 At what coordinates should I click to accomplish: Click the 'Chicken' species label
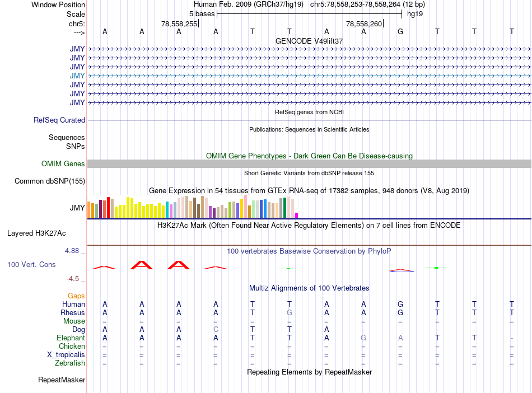72,346
